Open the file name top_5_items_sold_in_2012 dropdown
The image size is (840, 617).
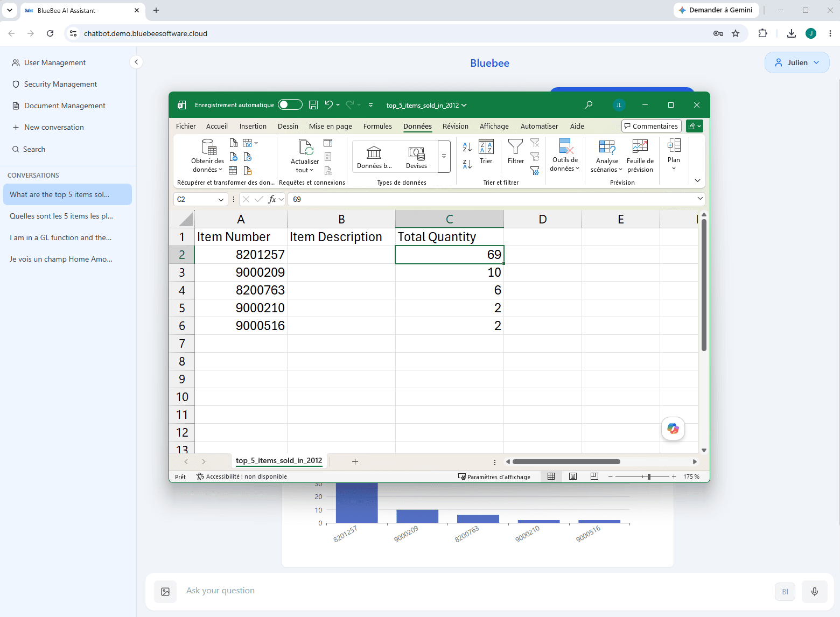click(426, 105)
